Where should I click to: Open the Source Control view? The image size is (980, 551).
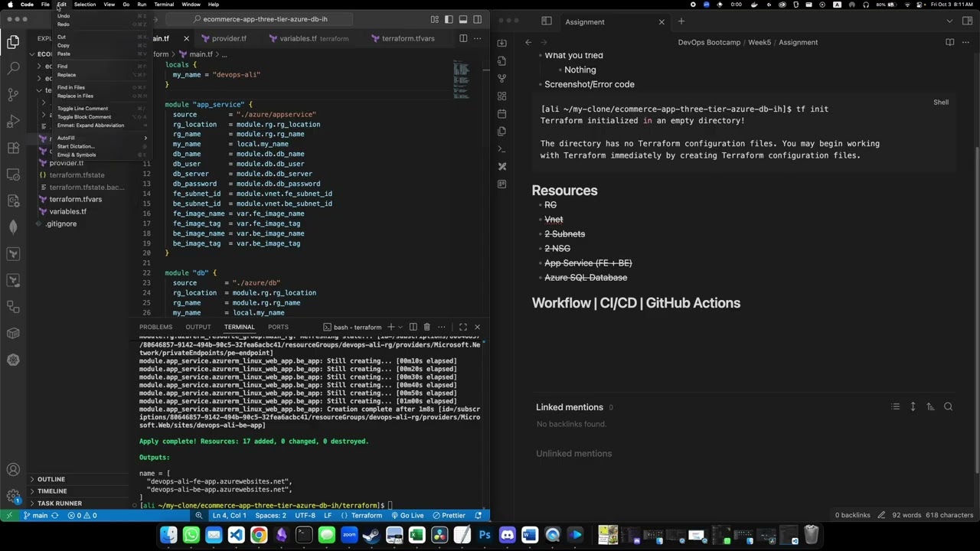[13, 95]
